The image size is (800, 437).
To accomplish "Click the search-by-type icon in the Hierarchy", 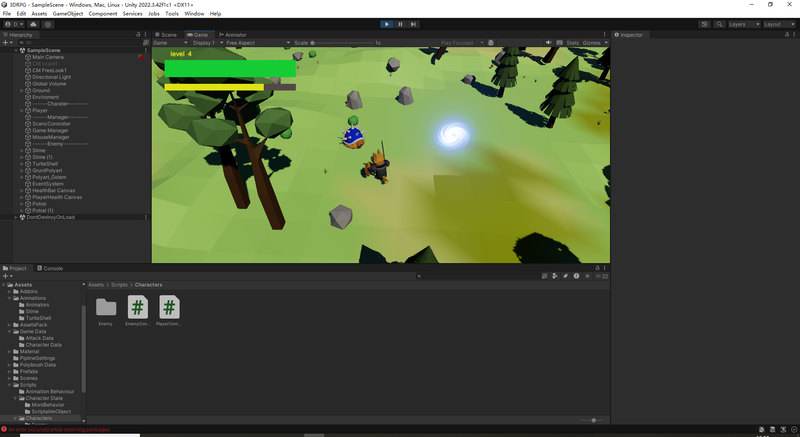I will coord(146,43).
